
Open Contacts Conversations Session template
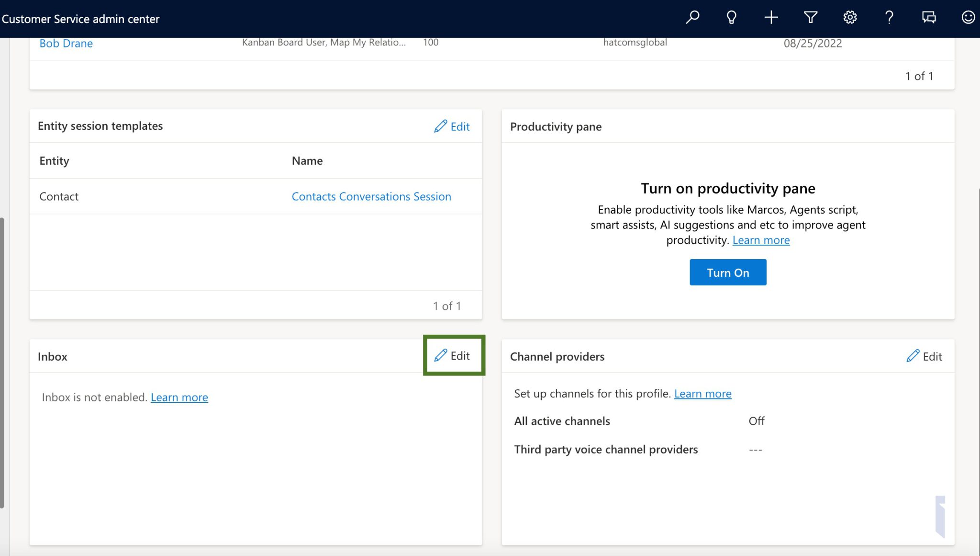371,196
